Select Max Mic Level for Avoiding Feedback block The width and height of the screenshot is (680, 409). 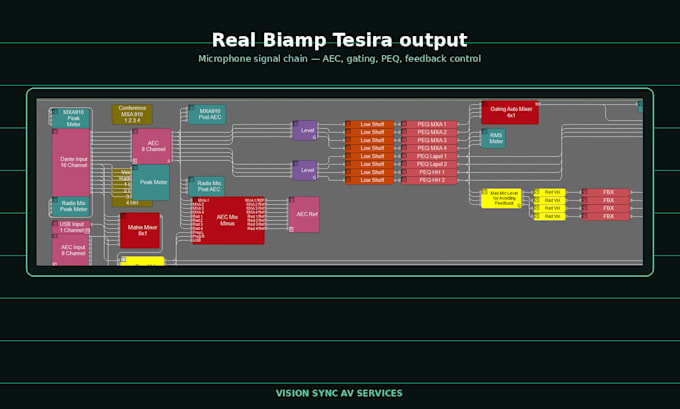coord(501,198)
